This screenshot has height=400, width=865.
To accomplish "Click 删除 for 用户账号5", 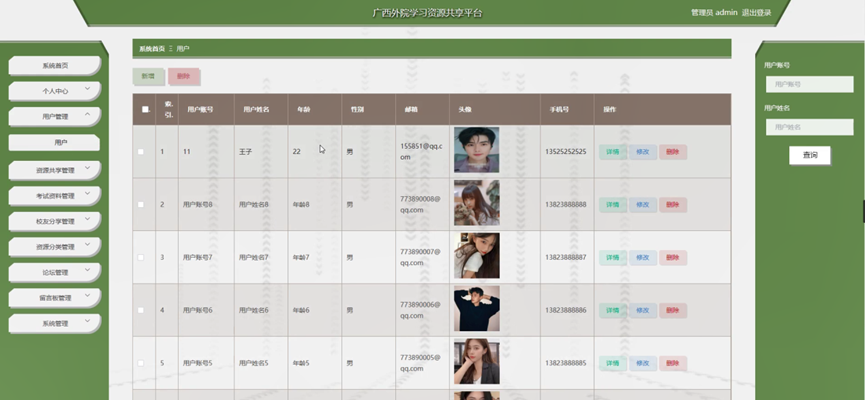I will pos(672,364).
